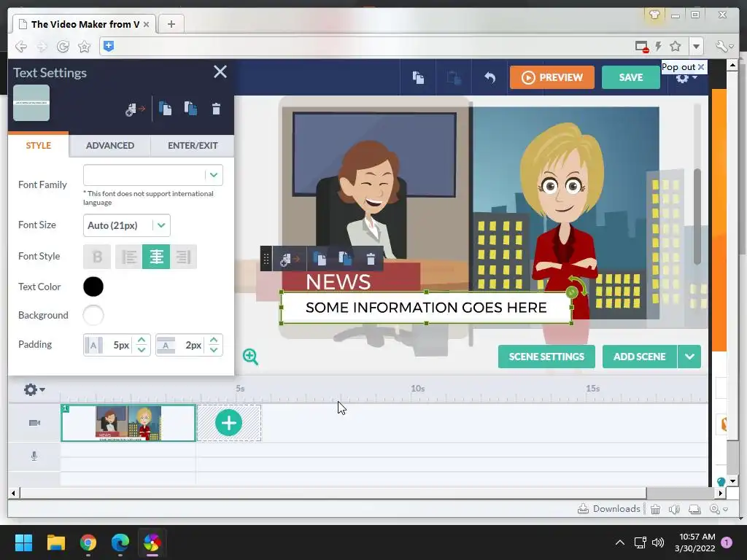The height and width of the screenshot is (560, 747).
Task: Close the Pop out label
Action: pos(701,67)
